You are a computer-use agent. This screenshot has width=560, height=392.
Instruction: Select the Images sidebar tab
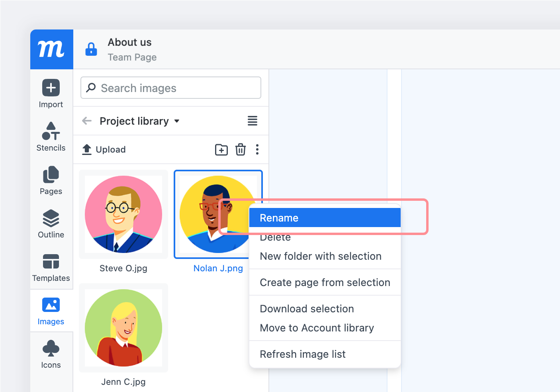pyautogui.click(x=51, y=311)
